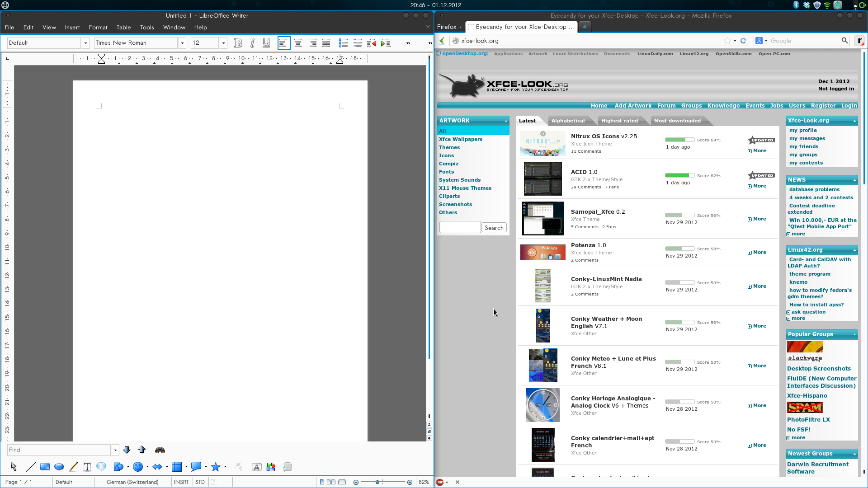Expand Stars shapes dropdown arrow
This screenshot has width=868, height=488.
(225, 467)
